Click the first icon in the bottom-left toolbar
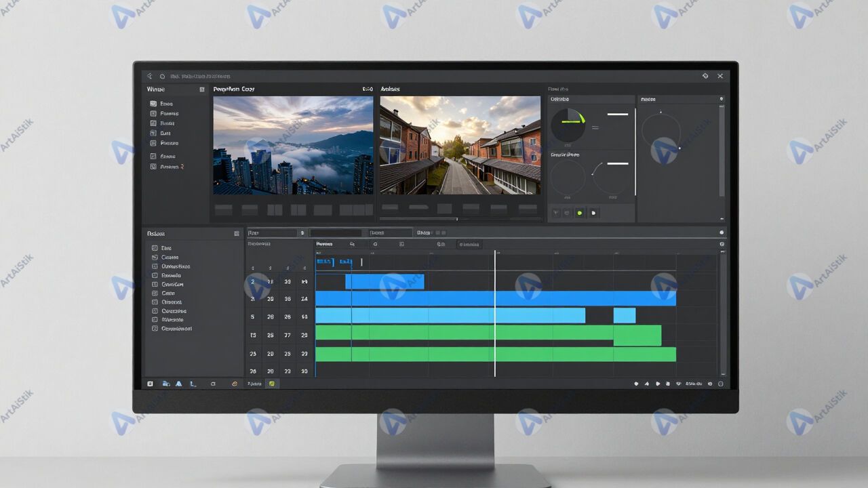Viewport: 868px width, 488px height. click(151, 384)
